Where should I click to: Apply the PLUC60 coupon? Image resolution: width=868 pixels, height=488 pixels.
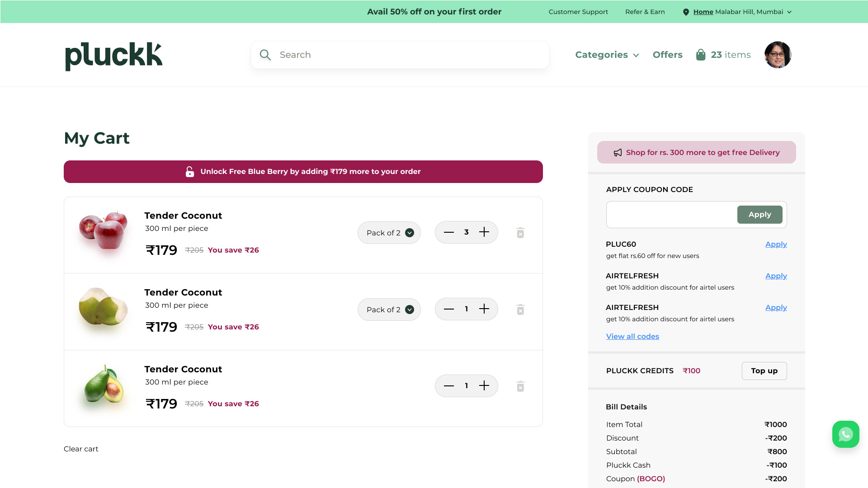[776, 244]
